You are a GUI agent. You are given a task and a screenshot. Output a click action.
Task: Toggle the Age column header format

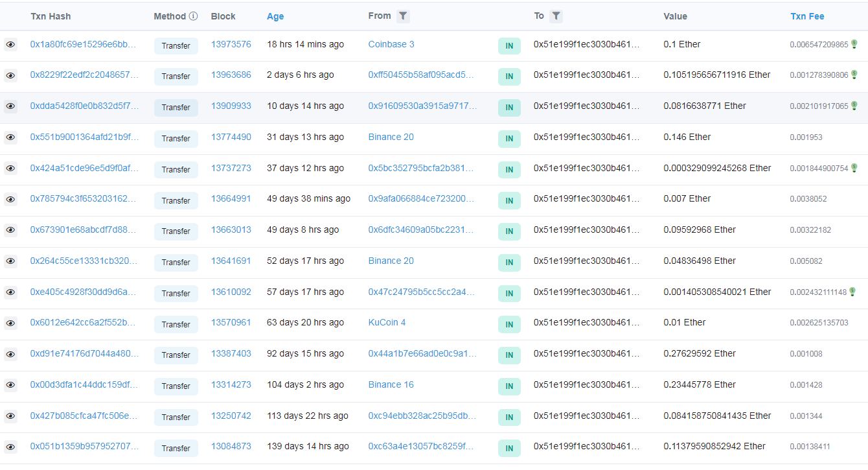click(x=275, y=16)
